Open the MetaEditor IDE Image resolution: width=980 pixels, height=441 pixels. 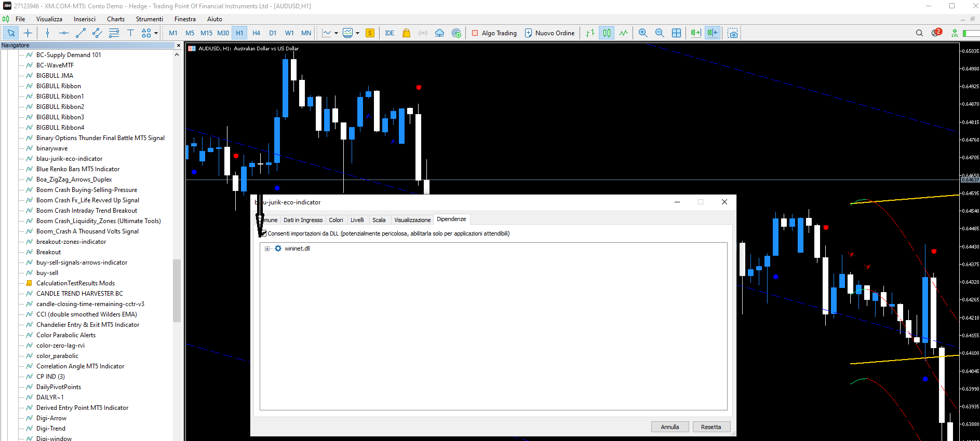click(x=390, y=33)
